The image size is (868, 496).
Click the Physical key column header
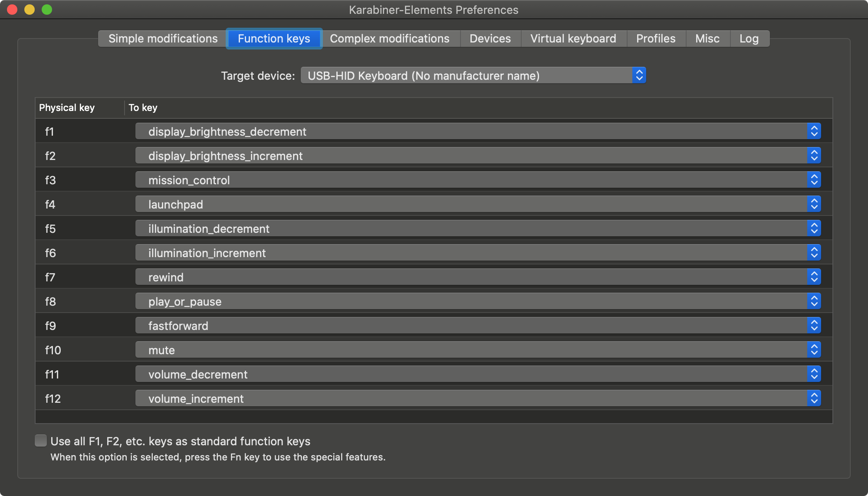[x=67, y=108]
